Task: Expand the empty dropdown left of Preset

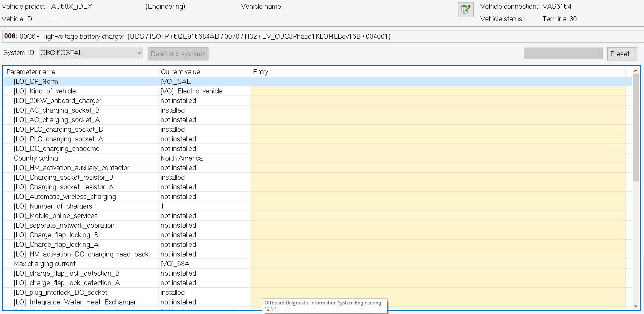Action: 563,54
